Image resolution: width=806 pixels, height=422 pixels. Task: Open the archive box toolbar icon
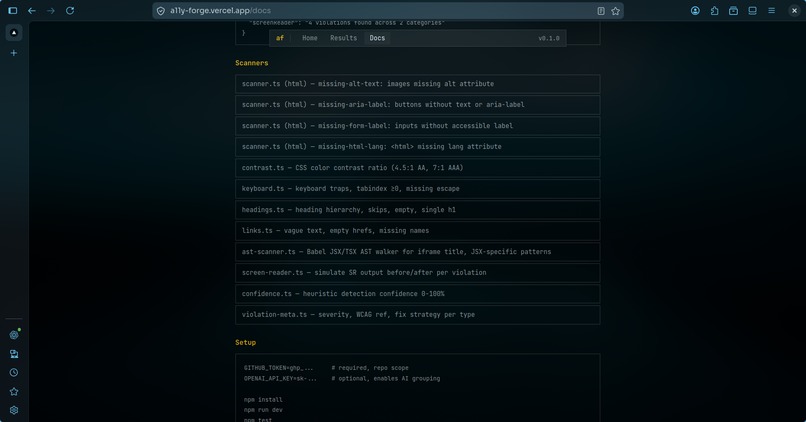pyautogui.click(x=734, y=10)
